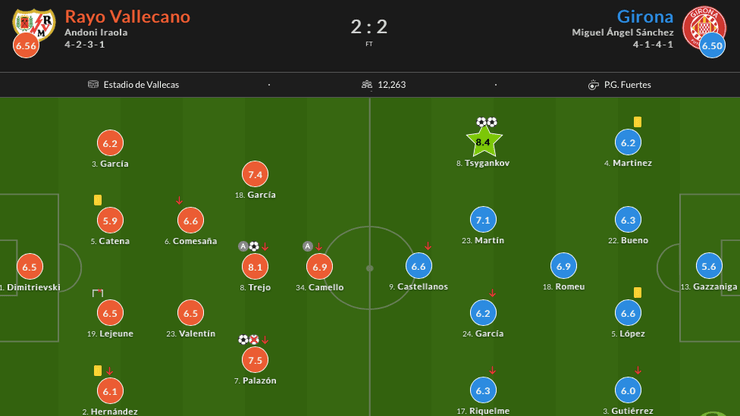Click Tsygankov's green star rating badge
The width and height of the screenshot is (740, 416).
tap(485, 142)
